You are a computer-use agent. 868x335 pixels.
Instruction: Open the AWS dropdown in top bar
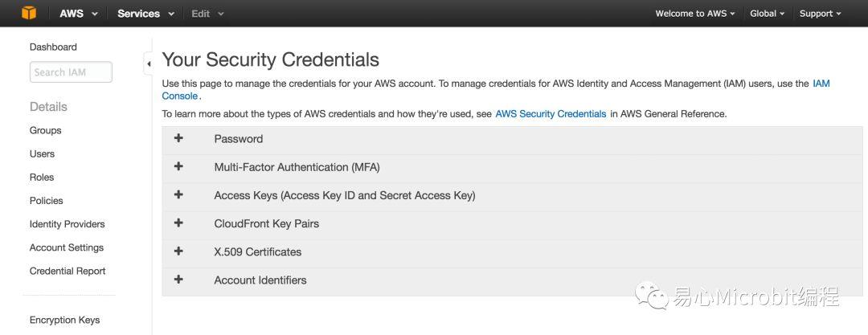click(x=79, y=14)
